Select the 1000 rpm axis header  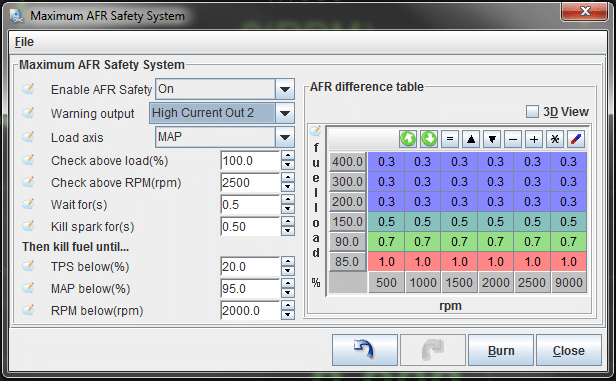tap(423, 282)
